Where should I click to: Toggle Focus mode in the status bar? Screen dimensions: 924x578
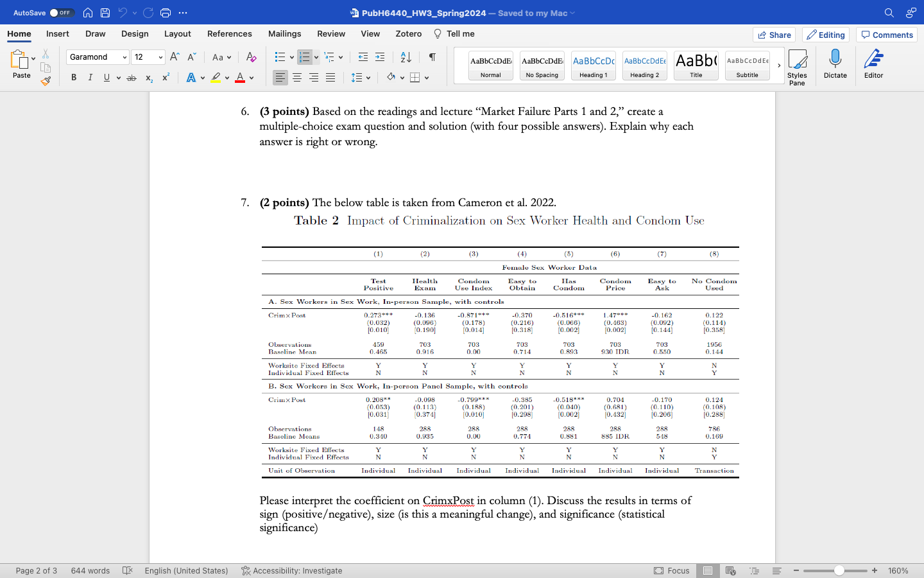pos(673,570)
